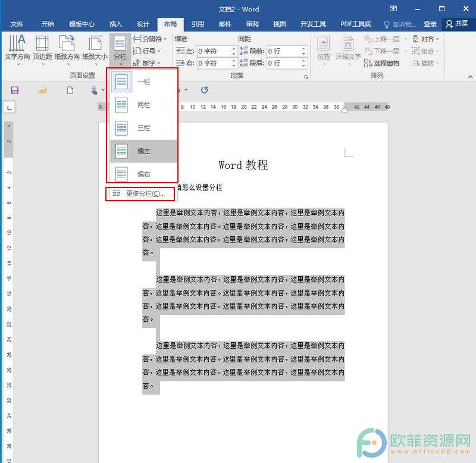Click the 分栏 columns ribbon button
The image size is (476, 463).
pyautogui.click(x=120, y=50)
